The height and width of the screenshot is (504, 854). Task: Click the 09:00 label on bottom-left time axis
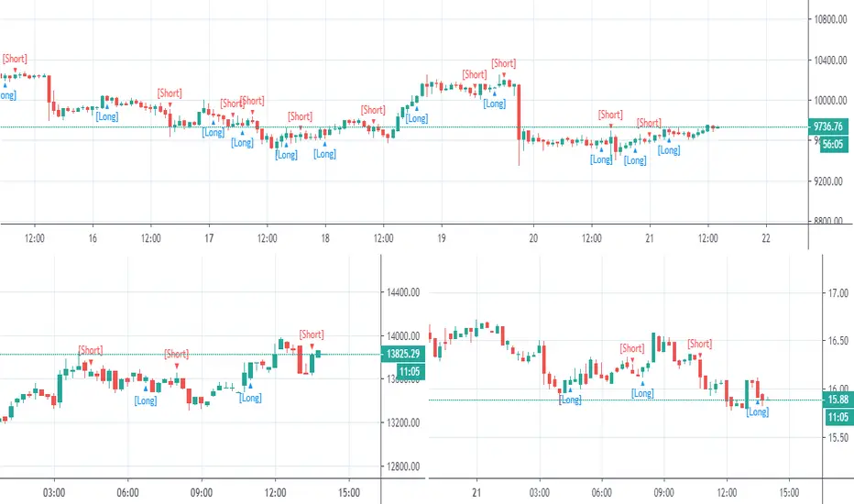point(202,493)
